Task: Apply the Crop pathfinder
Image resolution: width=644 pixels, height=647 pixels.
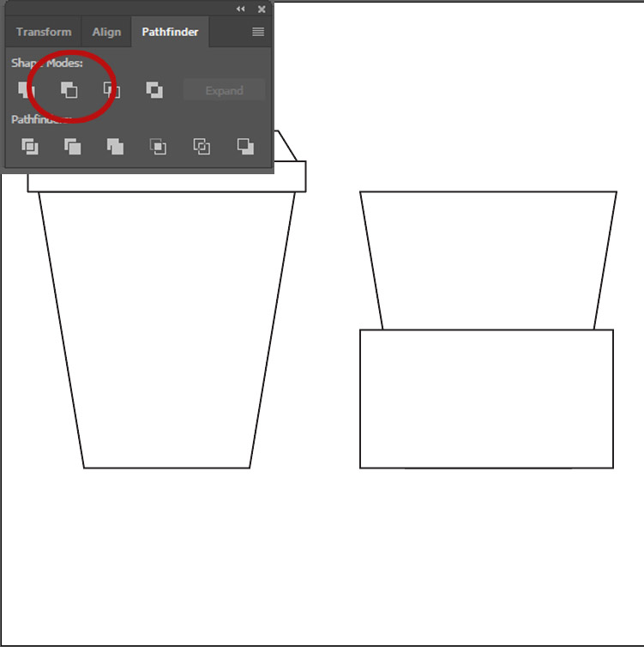Action: pos(158,147)
